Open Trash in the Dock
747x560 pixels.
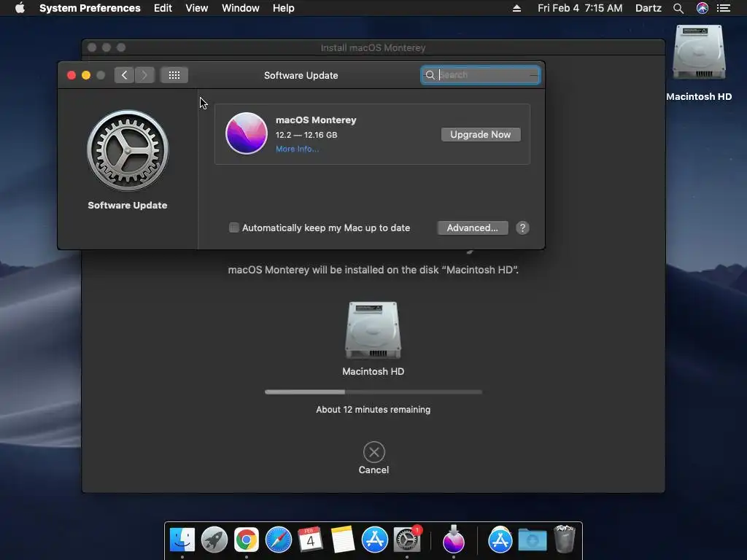click(565, 540)
